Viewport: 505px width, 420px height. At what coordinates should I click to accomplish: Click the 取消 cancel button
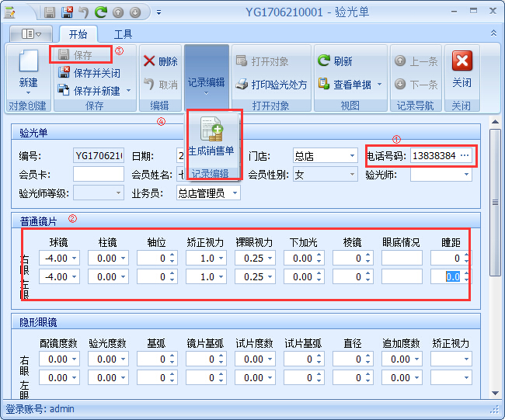pos(160,85)
